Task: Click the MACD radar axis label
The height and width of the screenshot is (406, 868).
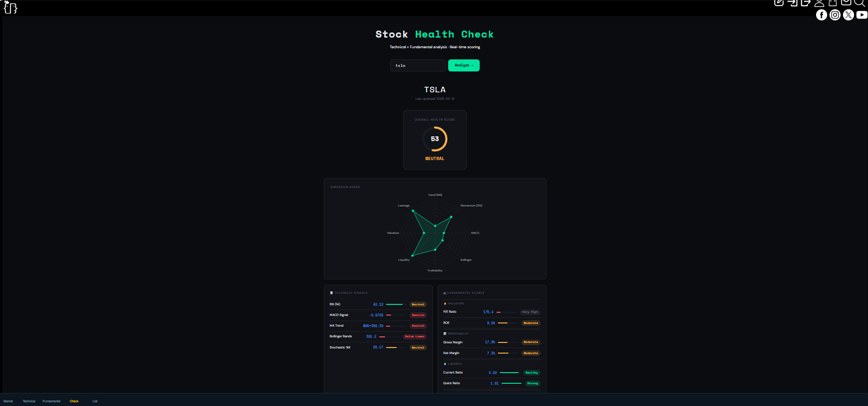Action: (475, 233)
